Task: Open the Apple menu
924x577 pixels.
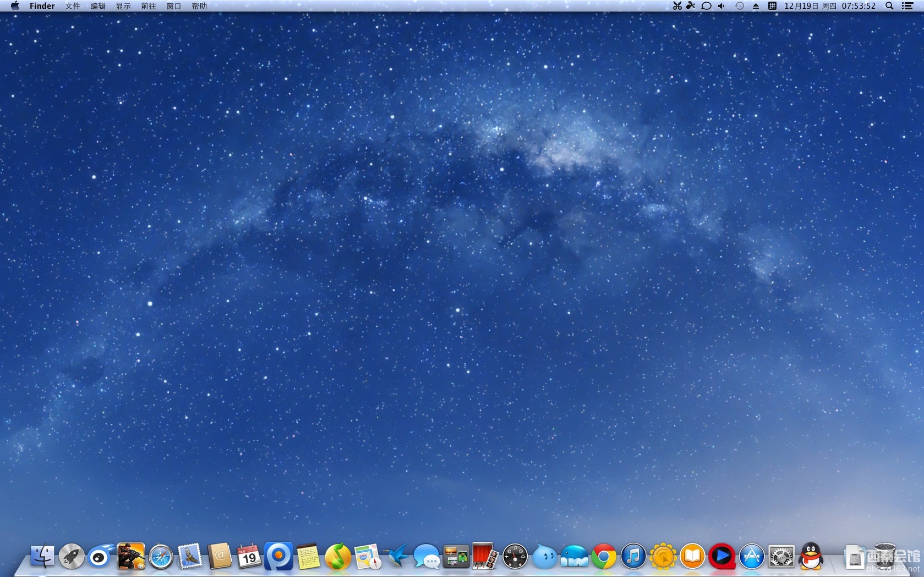Action: [15, 6]
